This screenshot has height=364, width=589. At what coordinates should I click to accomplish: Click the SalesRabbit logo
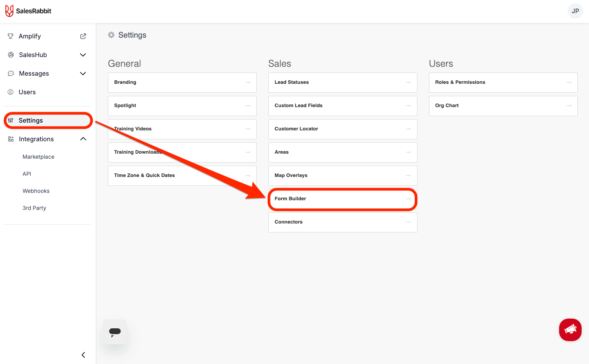click(28, 11)
